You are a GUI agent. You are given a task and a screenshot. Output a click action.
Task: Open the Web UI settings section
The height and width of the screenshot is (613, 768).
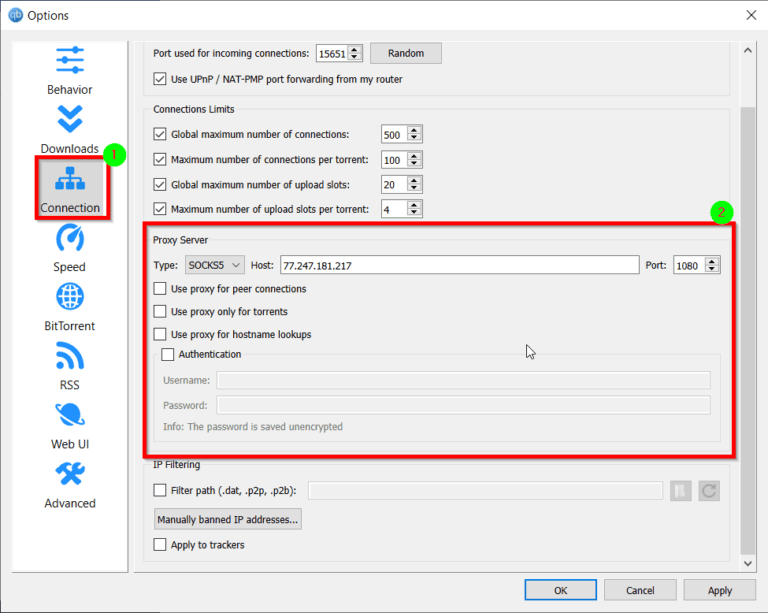click(70, 425)
